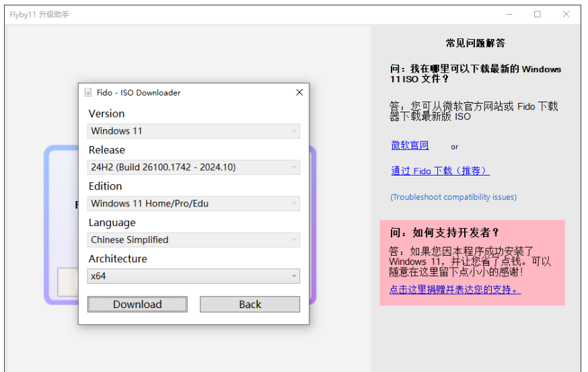588x372 pixels.
Task: Close the Flyby11 升级助手 window
Action: [566, 14]
